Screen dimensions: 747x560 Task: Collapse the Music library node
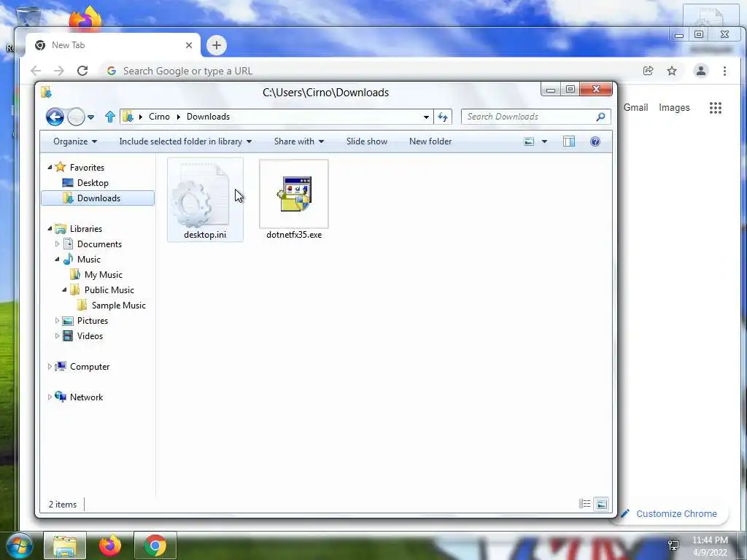[x=57, y=260]
